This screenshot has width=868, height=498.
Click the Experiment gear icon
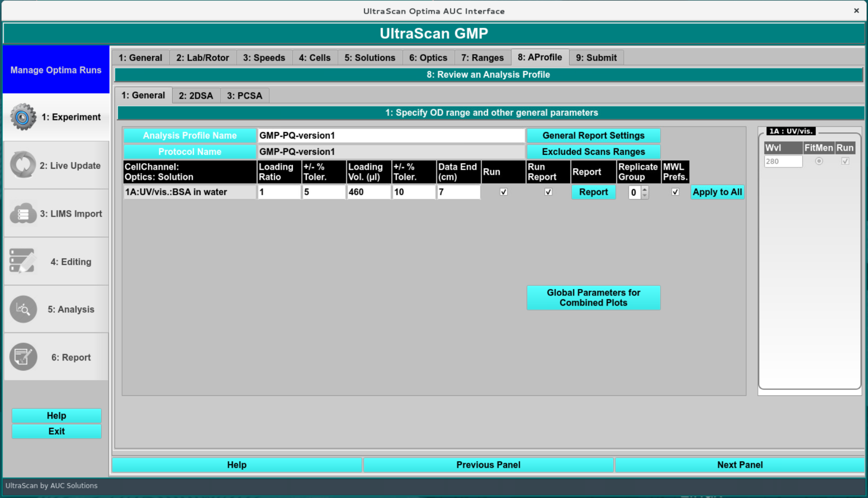[x=23, y=117]
